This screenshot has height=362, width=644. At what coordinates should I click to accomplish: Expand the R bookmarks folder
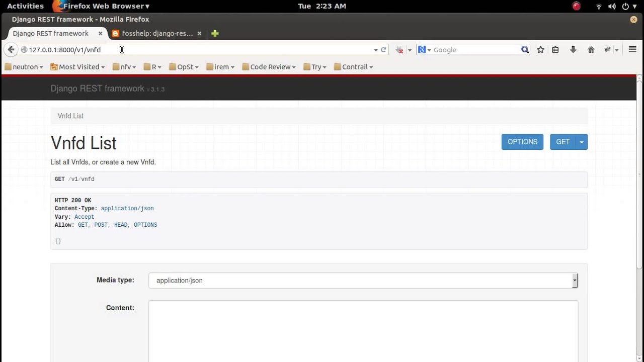153,67
